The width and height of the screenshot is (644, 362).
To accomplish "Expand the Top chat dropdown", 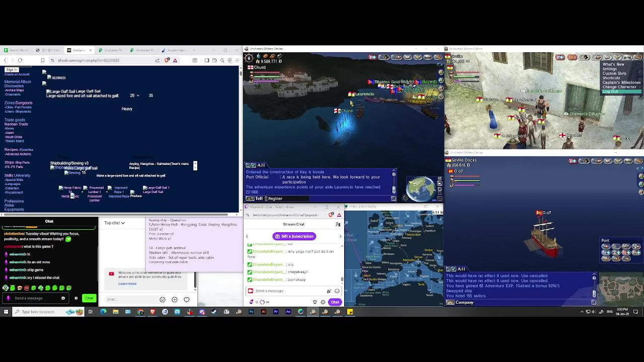I will point(115,223).
